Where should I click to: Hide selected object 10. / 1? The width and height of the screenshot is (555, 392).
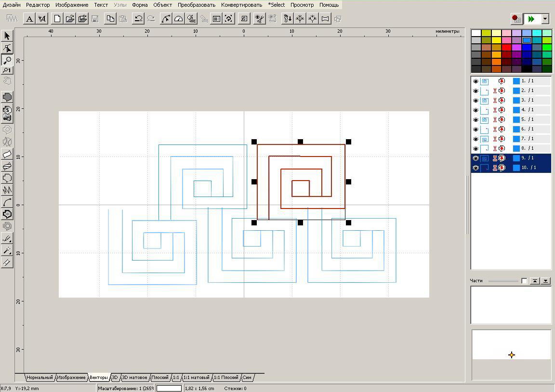point(476,168)
